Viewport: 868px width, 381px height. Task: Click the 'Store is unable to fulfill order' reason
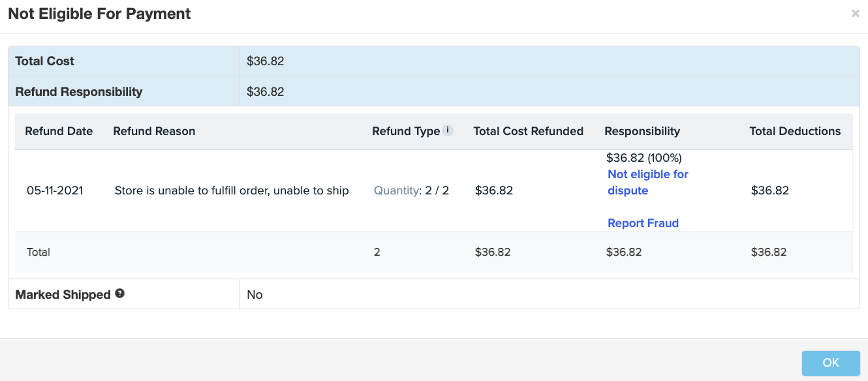point(232,190)
